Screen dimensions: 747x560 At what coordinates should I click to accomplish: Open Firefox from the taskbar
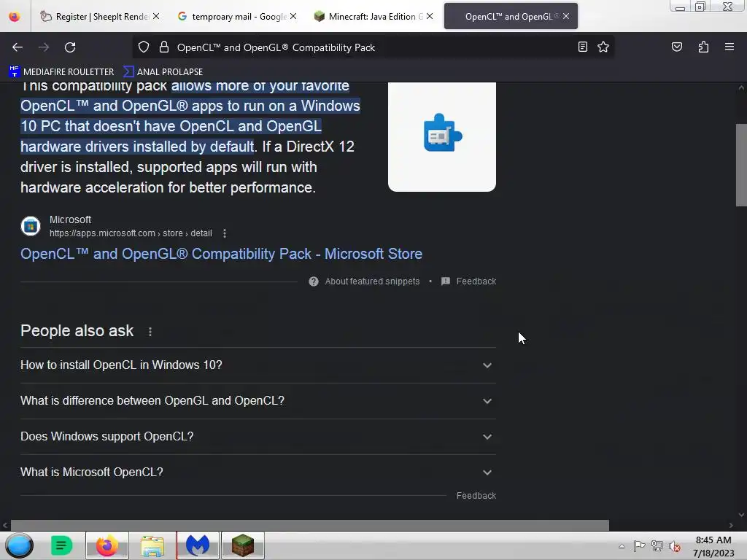(107, 545)
